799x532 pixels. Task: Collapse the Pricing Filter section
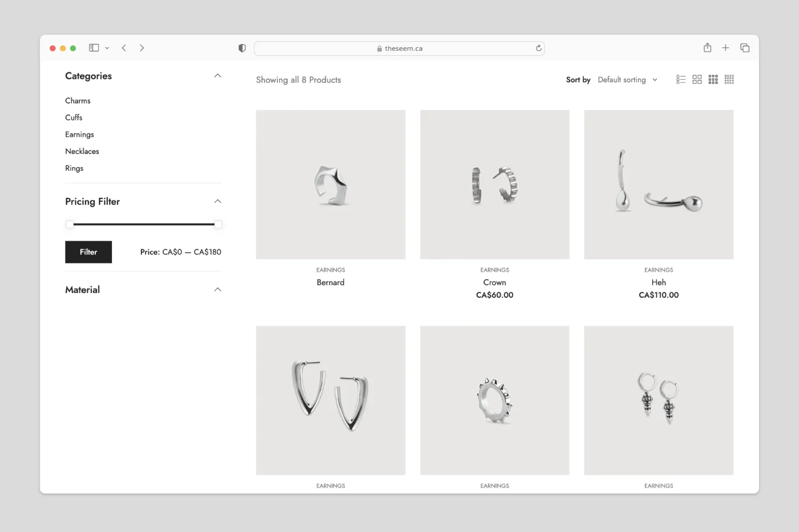(217, 201)
